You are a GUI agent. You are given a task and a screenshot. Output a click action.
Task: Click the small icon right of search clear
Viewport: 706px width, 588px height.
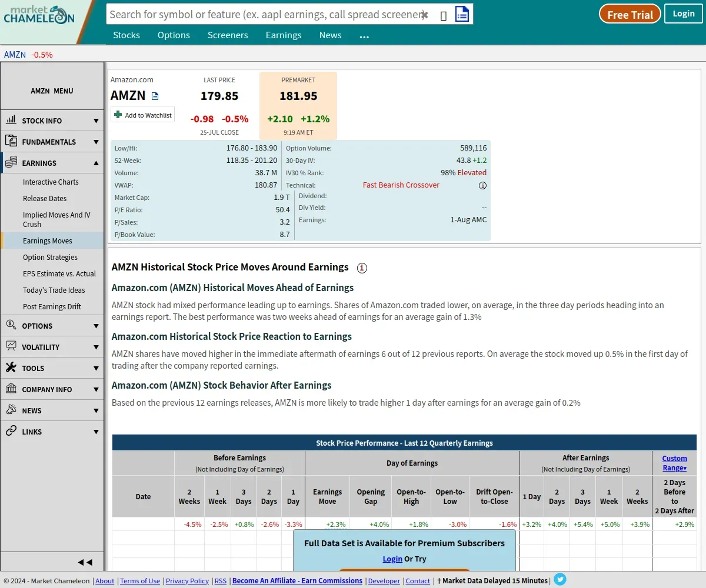(444, 16)
